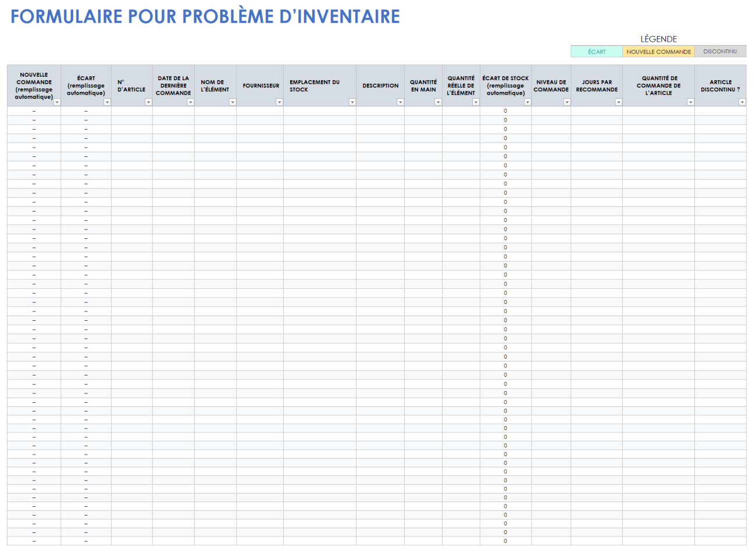Expand the ÉCART DE STOCK filter dropdown
The width and height of the screenshot is (756, 551).
(x=528, y=102)
